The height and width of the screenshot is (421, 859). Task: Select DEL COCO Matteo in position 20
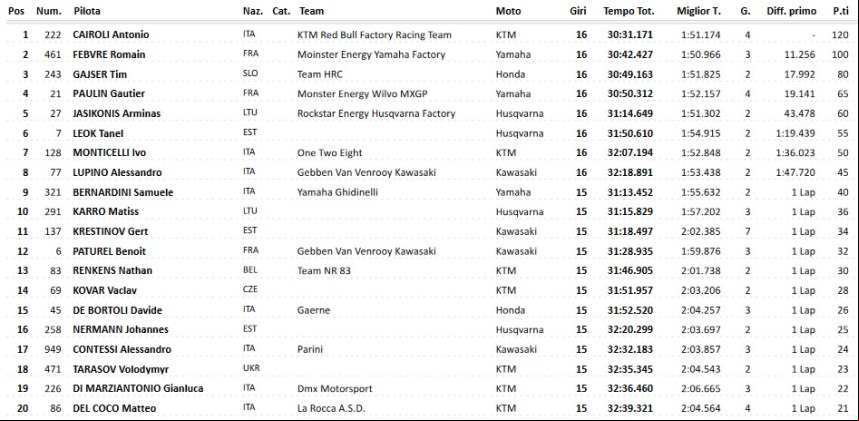click(114, 408)
